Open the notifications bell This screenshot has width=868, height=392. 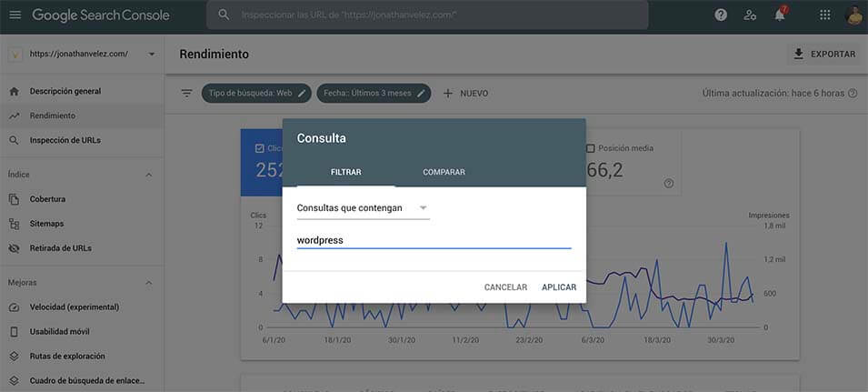pos(780,15)
